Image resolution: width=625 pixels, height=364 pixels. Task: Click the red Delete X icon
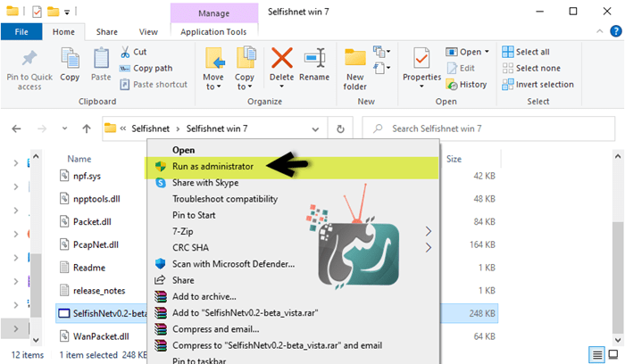[x=282, y=58]
